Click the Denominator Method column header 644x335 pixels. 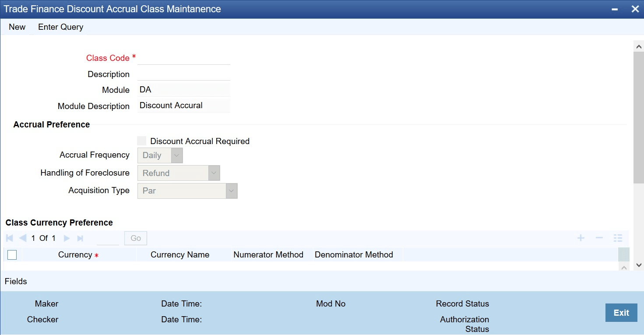(354, 255)
